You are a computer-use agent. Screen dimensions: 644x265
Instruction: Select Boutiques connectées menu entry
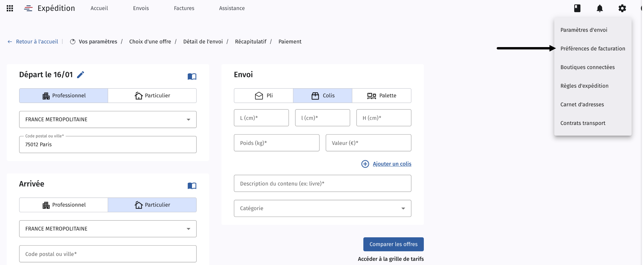[x=593, y=67]
